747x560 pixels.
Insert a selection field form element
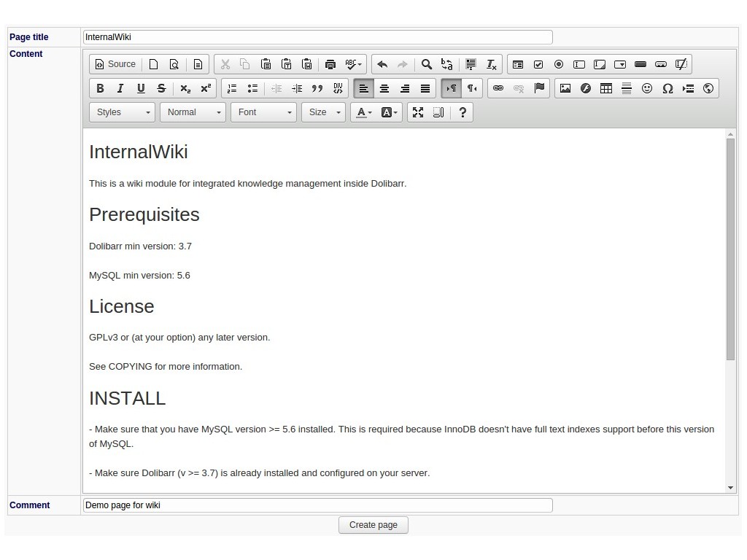point(620,64)
